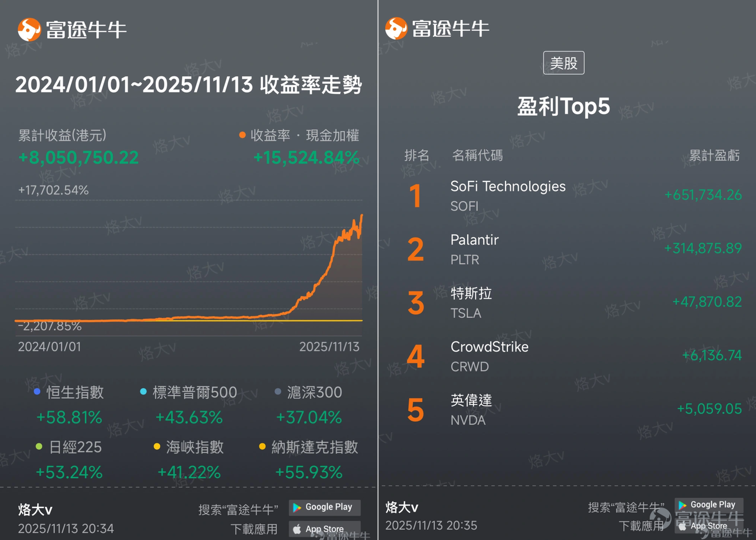Click the Futu bull logo in left panel

[30, 29]
